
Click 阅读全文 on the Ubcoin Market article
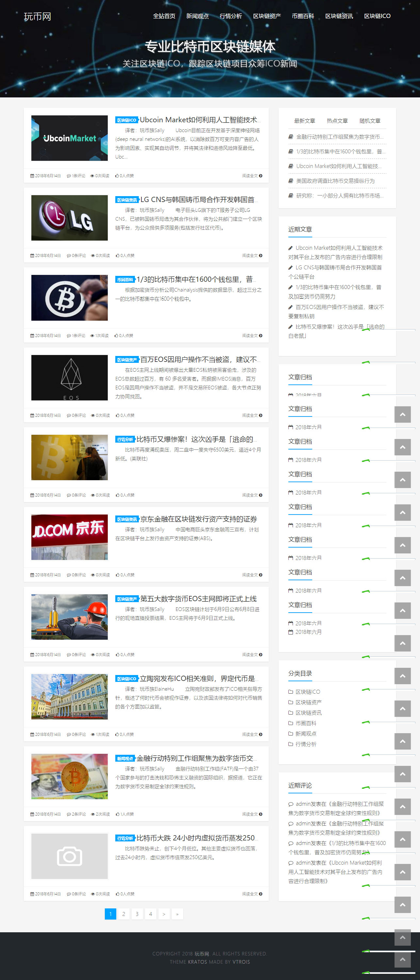click(252, 176)
